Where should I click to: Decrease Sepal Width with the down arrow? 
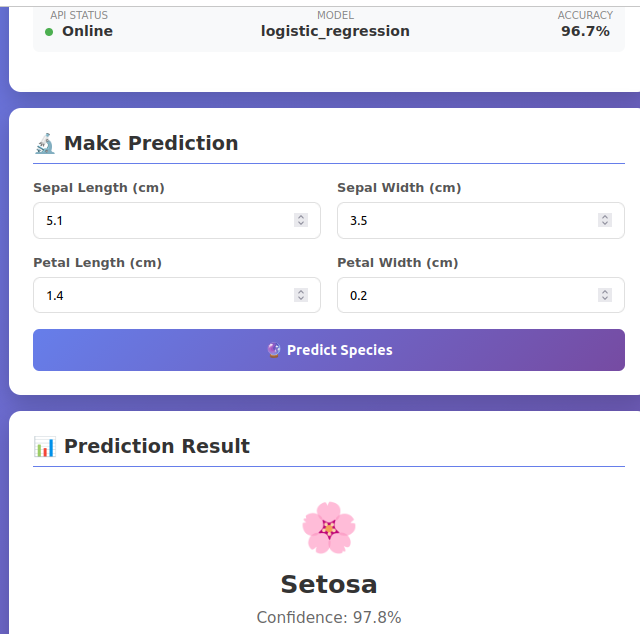tap(605, 224)
